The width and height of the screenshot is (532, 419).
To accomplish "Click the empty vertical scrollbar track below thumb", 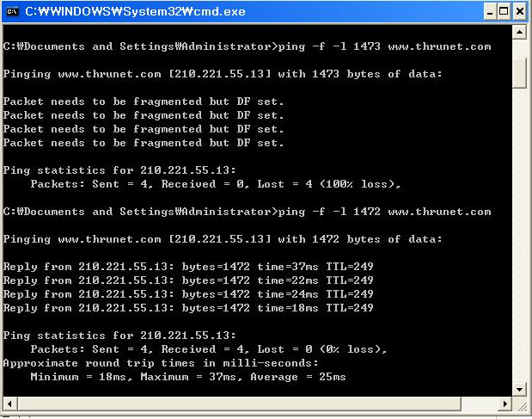I will [x=519, y=235].
